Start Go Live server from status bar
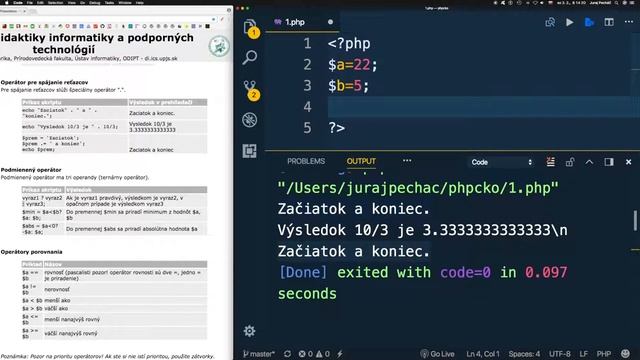640x360 pixels. (437, 354)
